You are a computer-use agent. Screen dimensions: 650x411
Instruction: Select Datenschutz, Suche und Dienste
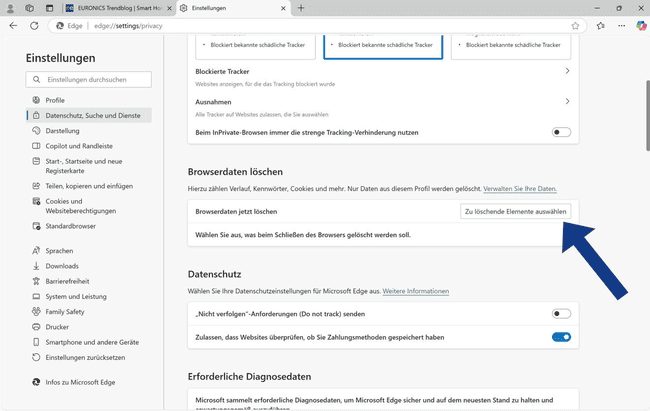[89, 115]
